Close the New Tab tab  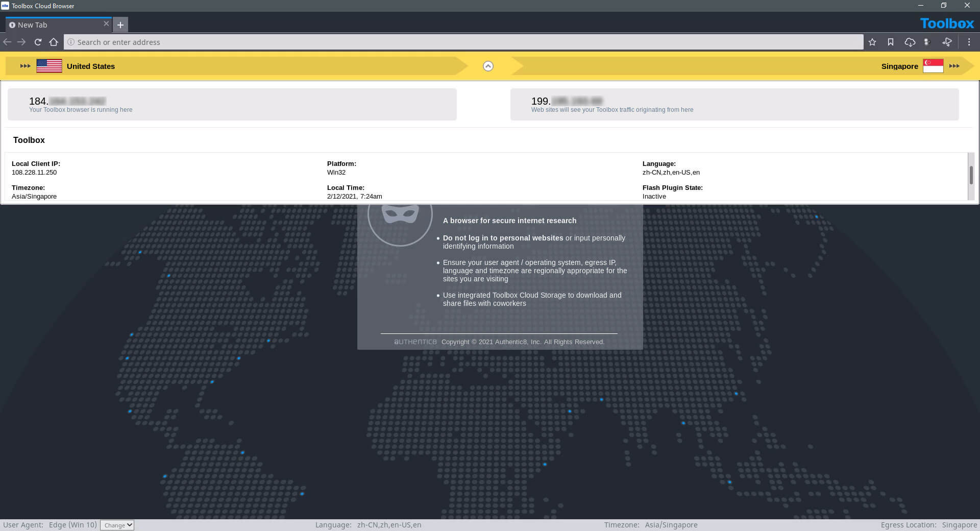click(106, 23)
